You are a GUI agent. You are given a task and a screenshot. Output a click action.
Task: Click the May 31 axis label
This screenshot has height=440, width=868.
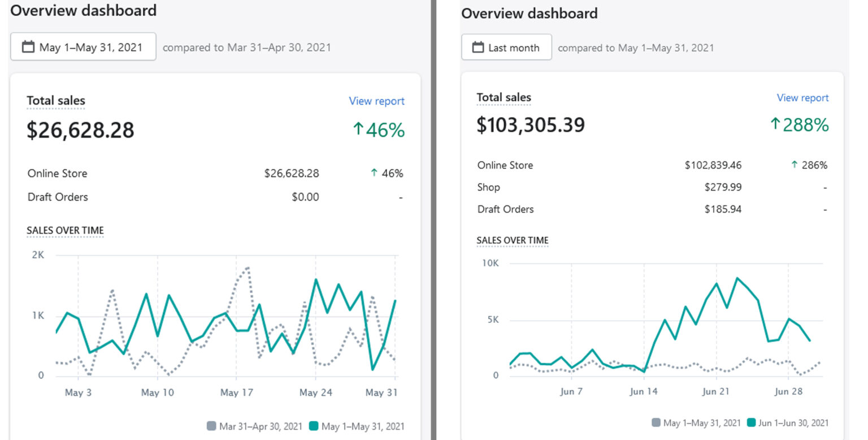(383, 392)
